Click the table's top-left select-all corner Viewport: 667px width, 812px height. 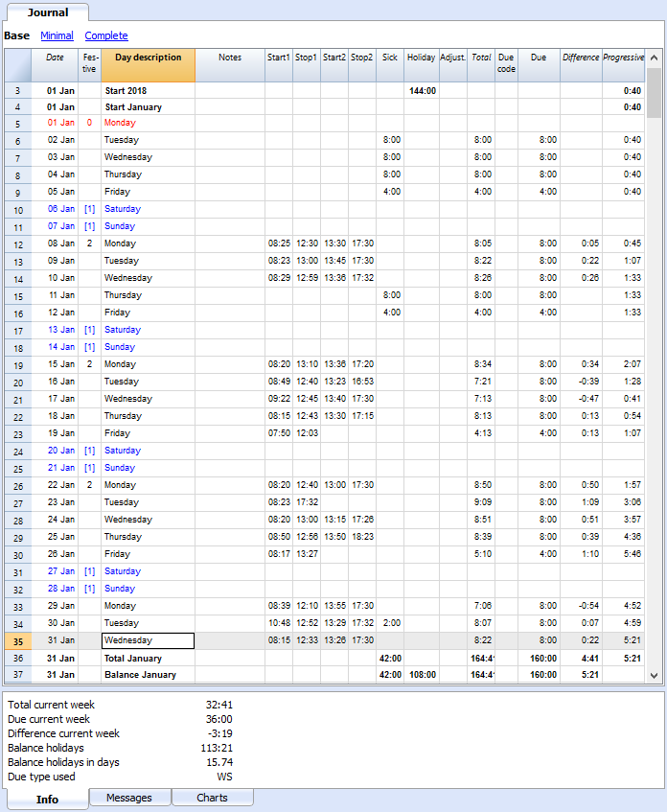18,65
